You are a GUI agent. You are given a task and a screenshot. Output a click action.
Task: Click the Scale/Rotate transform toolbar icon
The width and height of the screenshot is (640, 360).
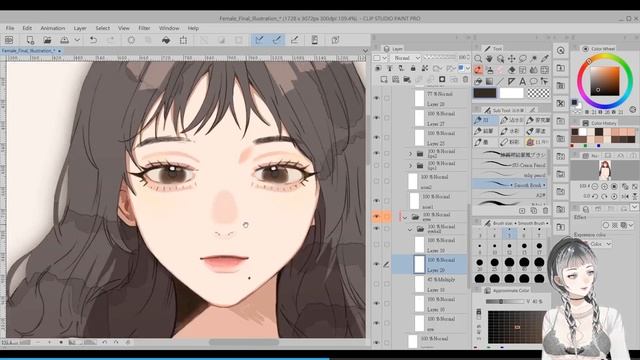[183, 40]
